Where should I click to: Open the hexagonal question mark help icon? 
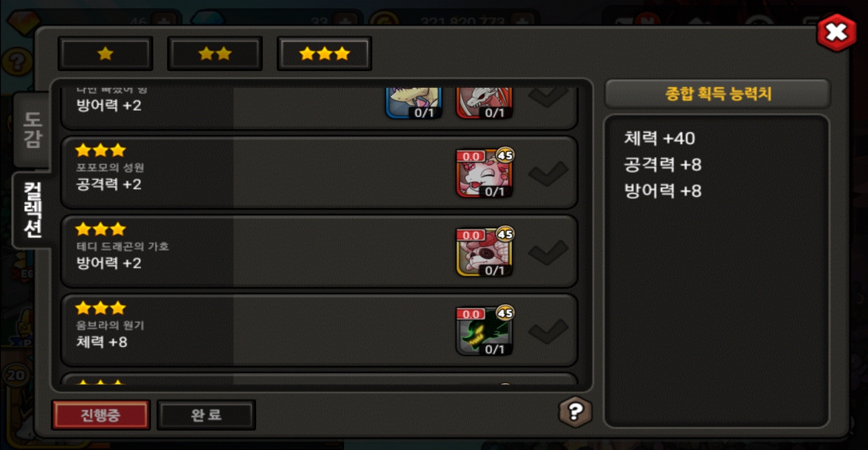coord(575,412)
